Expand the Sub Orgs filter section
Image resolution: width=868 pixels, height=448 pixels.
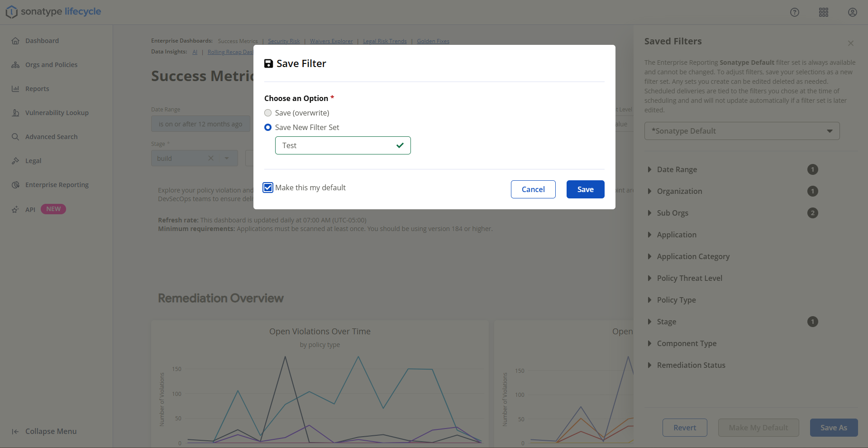(650, 213)
